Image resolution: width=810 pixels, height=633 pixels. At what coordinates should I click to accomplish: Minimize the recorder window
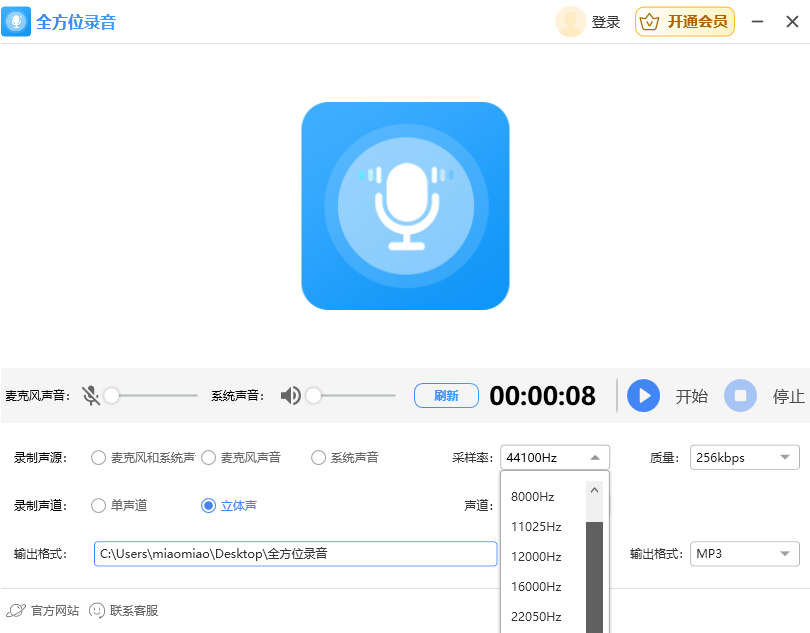[x=757, y=22]
